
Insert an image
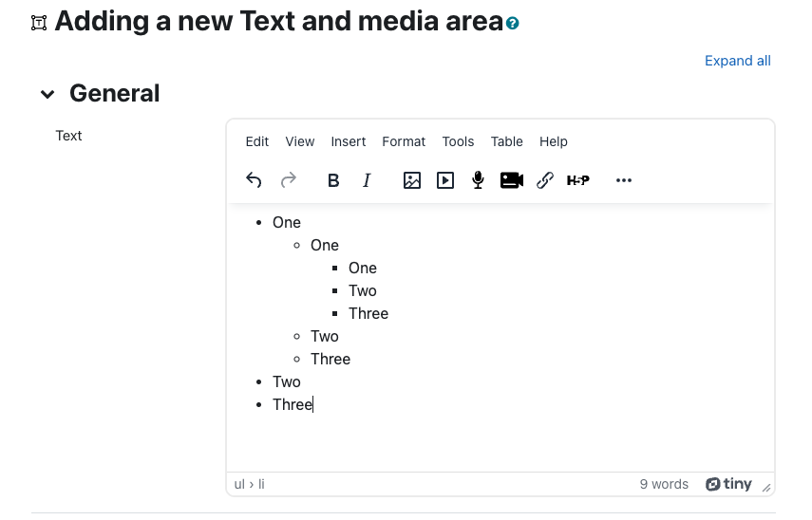[x=411, y=180]
